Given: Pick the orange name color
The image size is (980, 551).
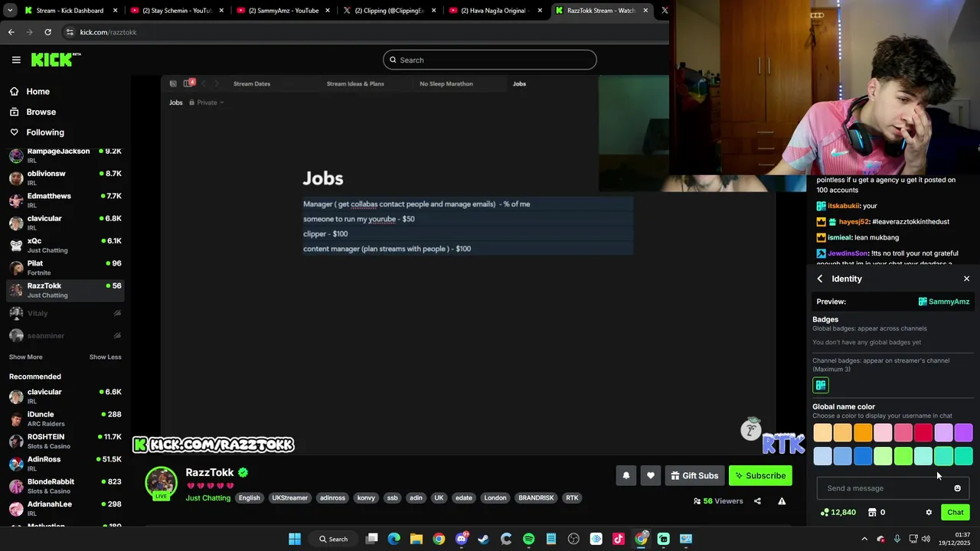Looking at the screenshot, I should click(863, 433).
